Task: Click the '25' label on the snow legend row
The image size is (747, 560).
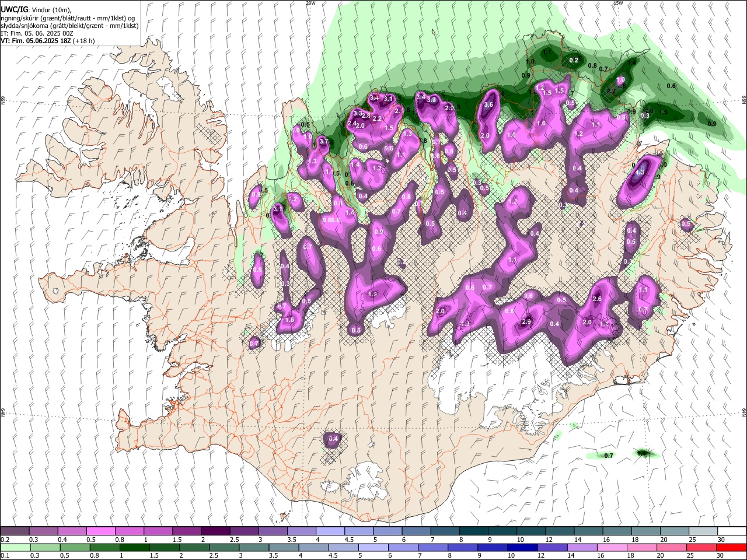Action: (x=693, y=540)
